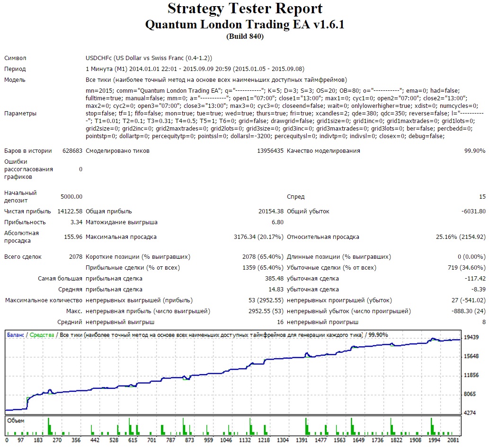Click consecutive loss value -888.30 (24)
The width and height of the screenshot is (489, 448).
[469, 311]
